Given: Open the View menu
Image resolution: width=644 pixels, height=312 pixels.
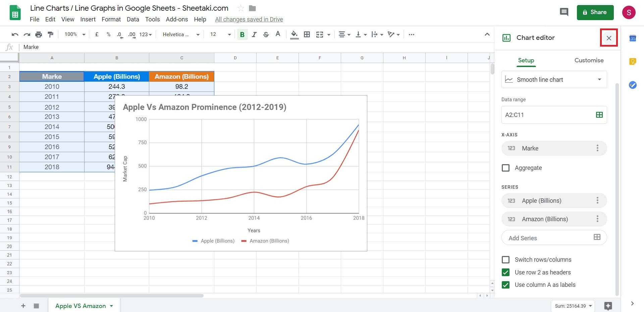Looking at the screenshot, I should [x=68, y=19].
